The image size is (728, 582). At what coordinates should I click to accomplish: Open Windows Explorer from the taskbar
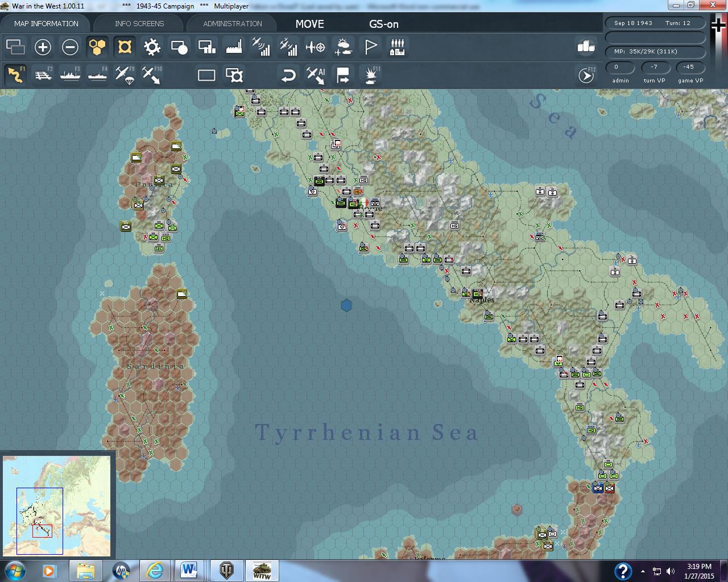click(86, 571)
